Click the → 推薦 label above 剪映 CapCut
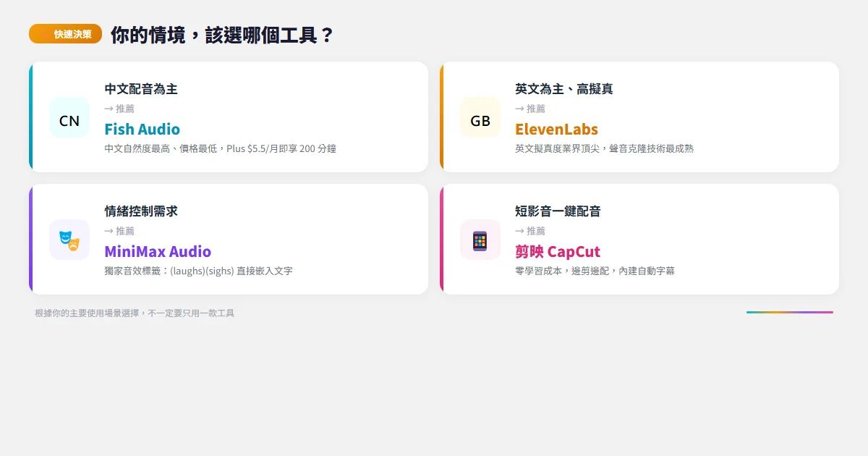868x456 pixels. tap(530, 231)
